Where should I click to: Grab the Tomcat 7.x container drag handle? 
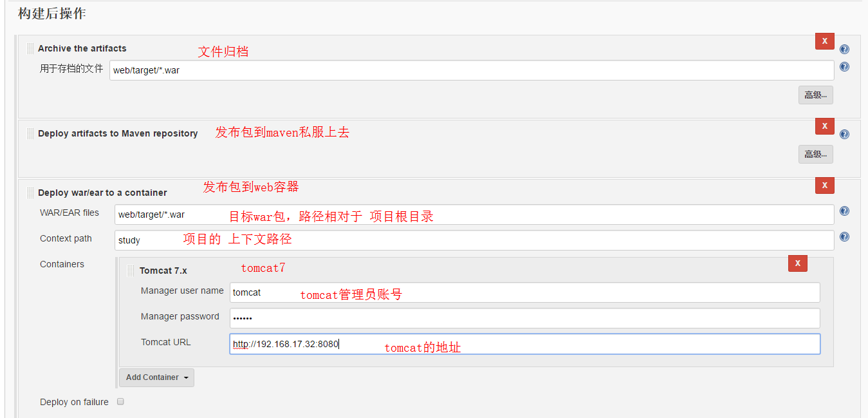coord(131,271)
